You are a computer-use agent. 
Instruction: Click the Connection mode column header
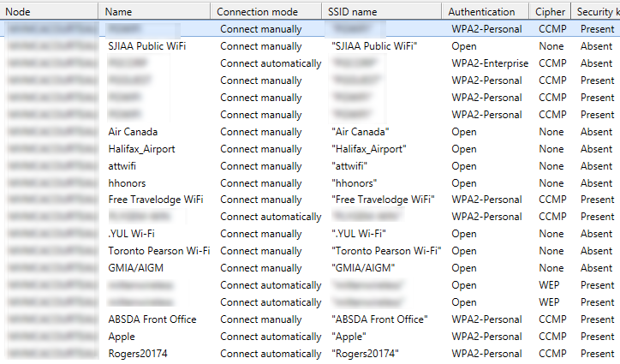[x=266, y=11]
